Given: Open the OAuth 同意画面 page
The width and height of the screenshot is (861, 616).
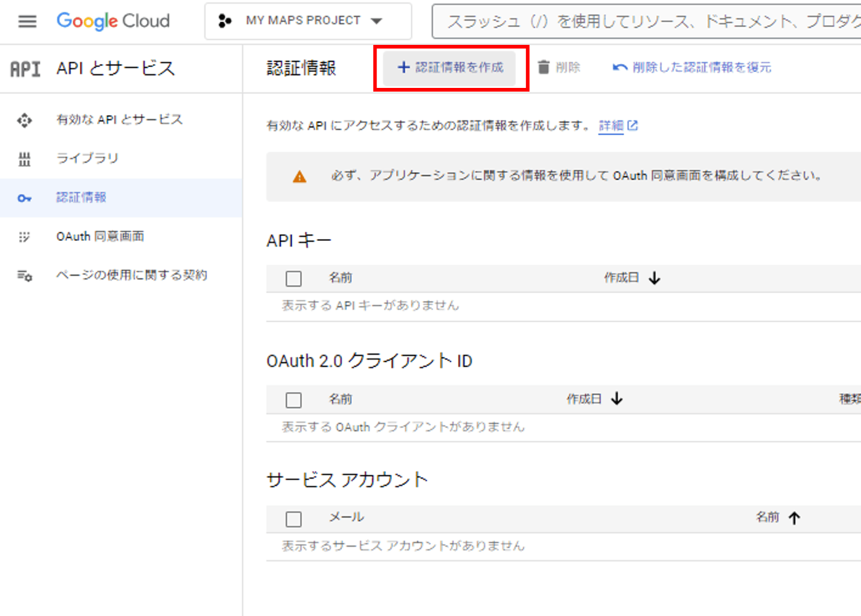Looking at the screenshot, I should pos(100,236).
